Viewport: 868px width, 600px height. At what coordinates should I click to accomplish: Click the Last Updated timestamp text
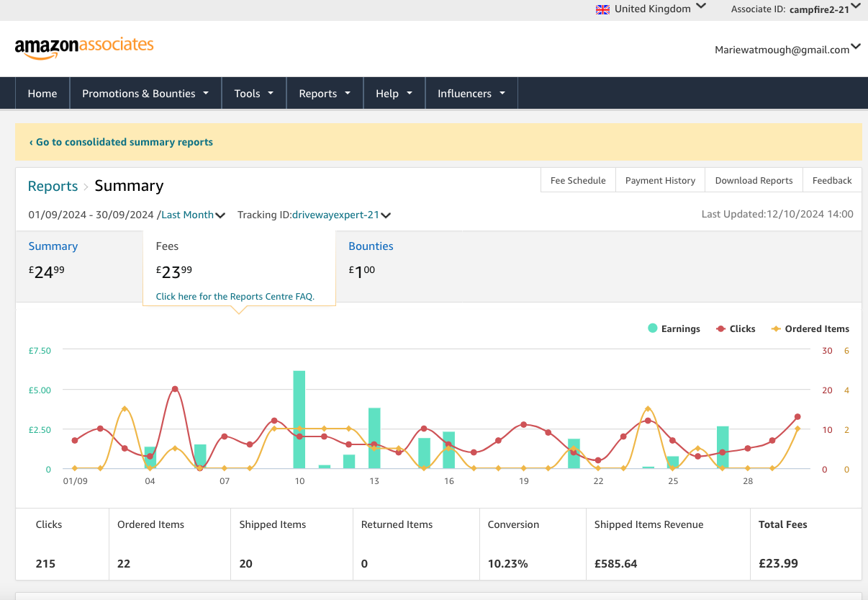[777, 214]
